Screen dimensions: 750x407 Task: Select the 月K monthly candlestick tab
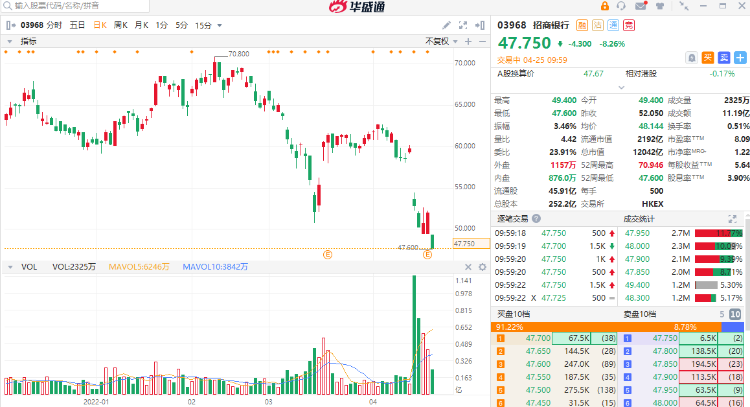pos(141,25)
